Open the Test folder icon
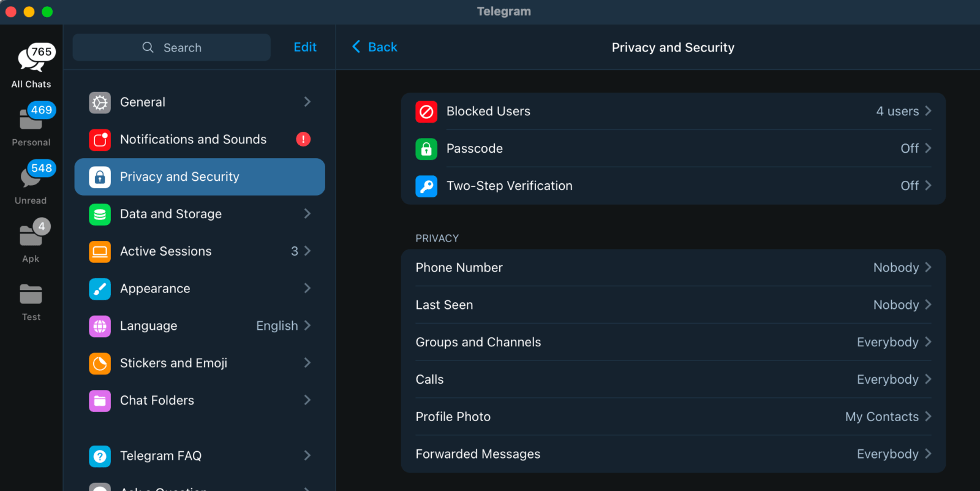 click(x=31, y=294)
